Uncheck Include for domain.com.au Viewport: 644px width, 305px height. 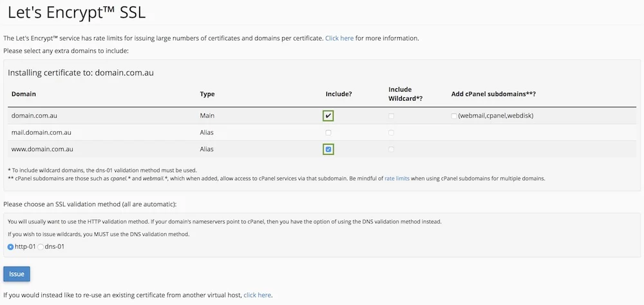click(328, 116)
